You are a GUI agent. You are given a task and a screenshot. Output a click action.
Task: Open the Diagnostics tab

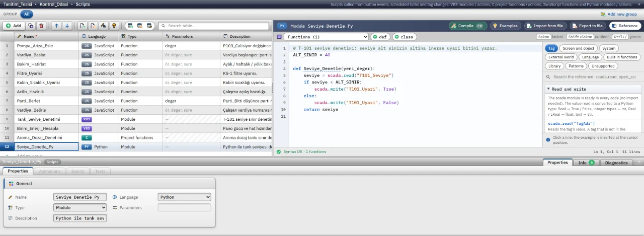[616, 163]
